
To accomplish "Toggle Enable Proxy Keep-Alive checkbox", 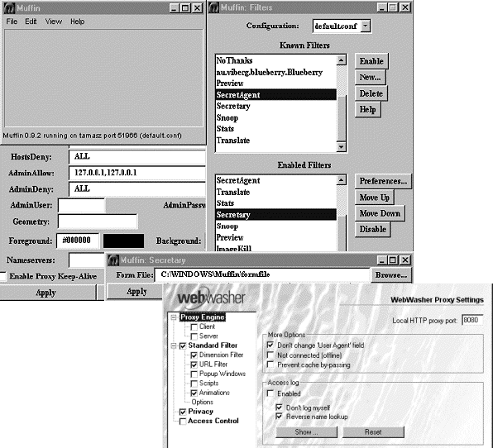I will pyautogui.click(x=2, y=276).
